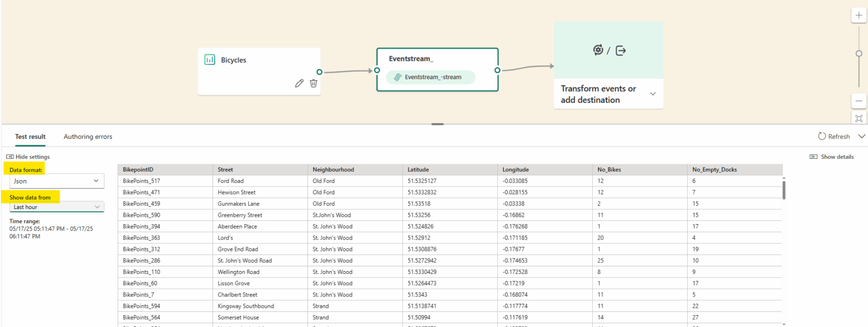
Task: Click the Eventstream_-stream icon chip
Action: pos(431,77)
